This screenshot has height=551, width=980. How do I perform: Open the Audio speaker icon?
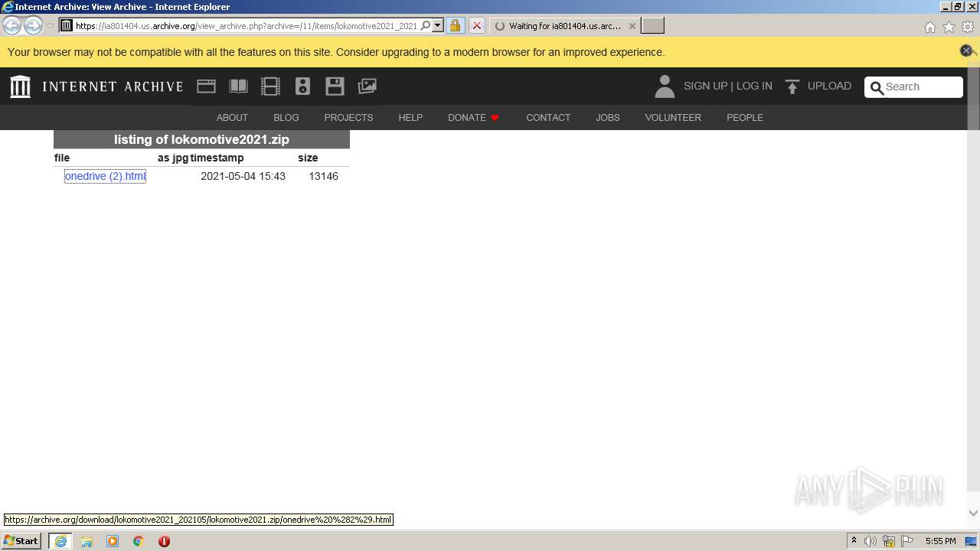[x=302, y=86]
